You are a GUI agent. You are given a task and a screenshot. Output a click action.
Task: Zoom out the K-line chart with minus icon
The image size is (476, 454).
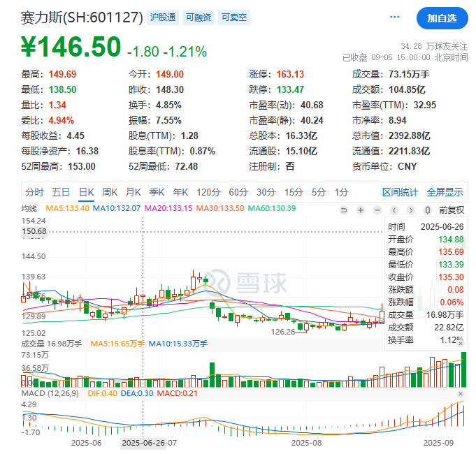point(377,210)
